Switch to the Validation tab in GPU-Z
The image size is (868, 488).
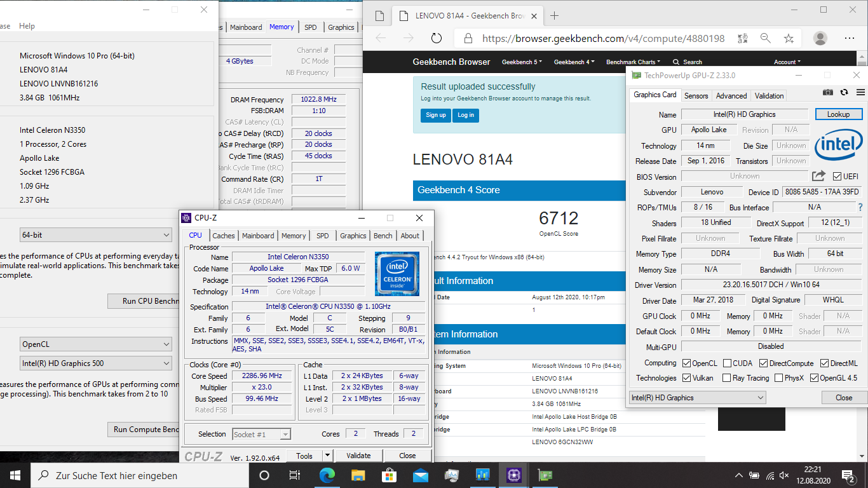(769, 95)
